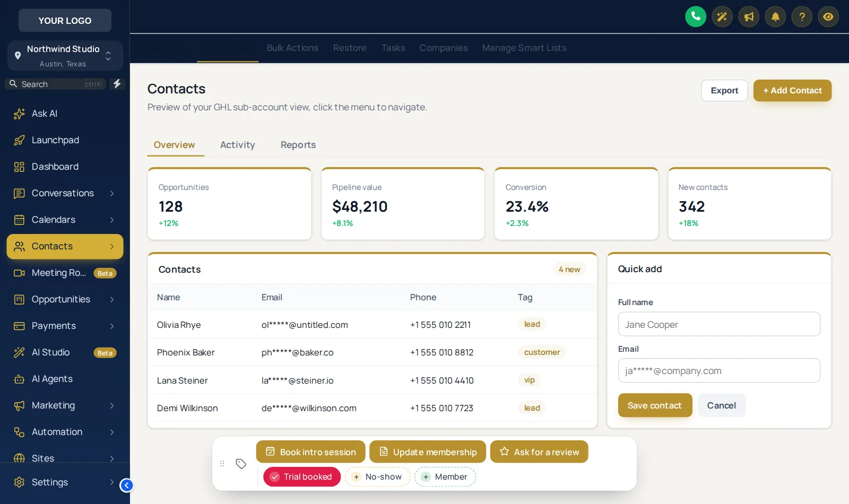Switch to the Reports tab
This screenshot has width=849, height=504.
point(298,145)
